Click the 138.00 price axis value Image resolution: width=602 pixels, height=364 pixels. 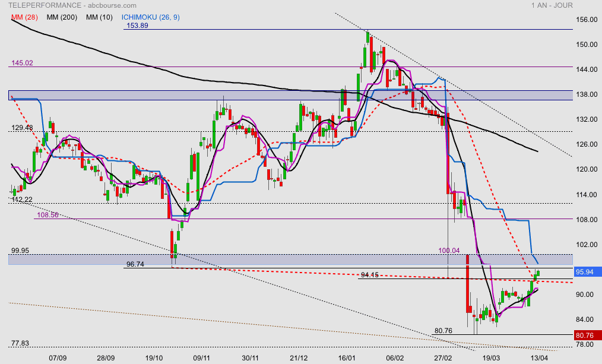(587, 95)
